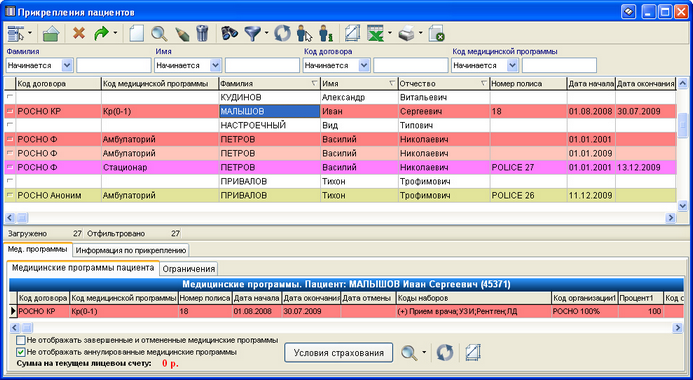The width and height of the screenshot is (693, 380).
Task: Tick row checkbox for МАЛЫШОВ Иван
Action: coord(10,111)
